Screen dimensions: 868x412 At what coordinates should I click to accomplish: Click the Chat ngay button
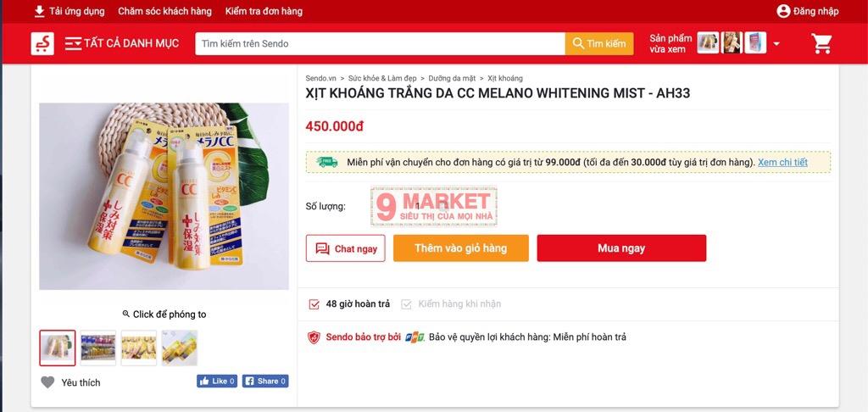346,248
